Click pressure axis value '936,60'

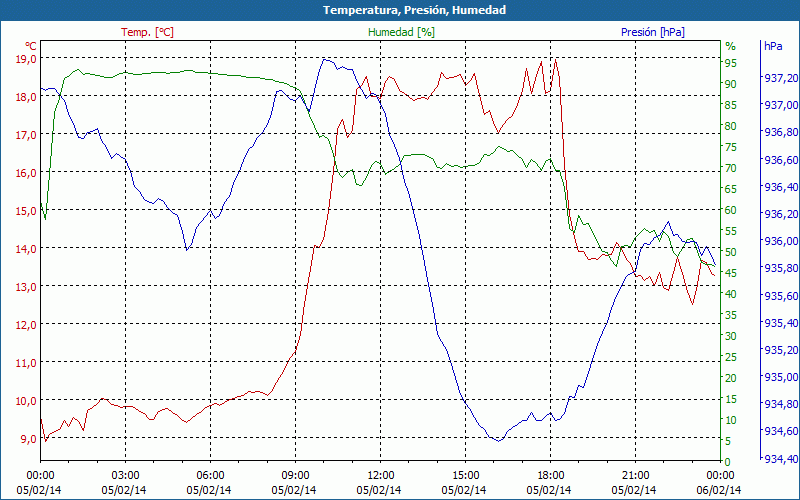point(781,160)
